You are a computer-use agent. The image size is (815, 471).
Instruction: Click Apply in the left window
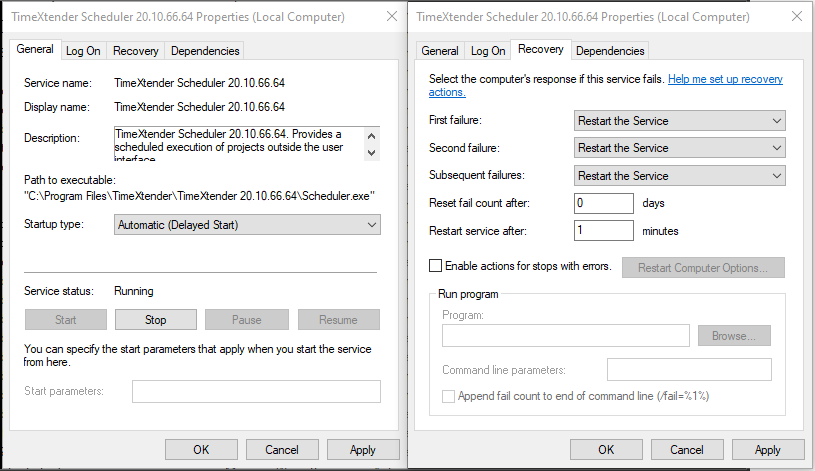(363, 450)
